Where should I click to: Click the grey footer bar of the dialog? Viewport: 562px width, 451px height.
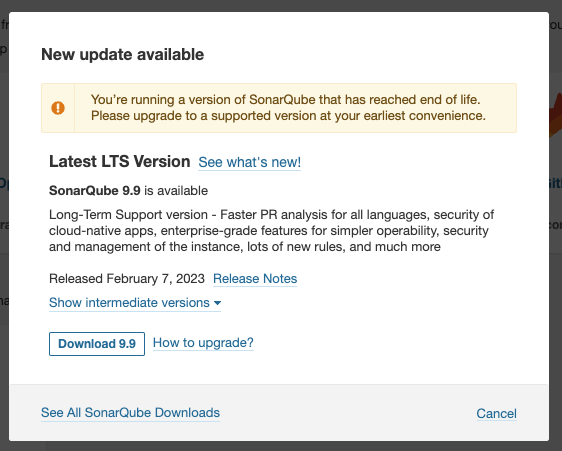pos(279,413)
